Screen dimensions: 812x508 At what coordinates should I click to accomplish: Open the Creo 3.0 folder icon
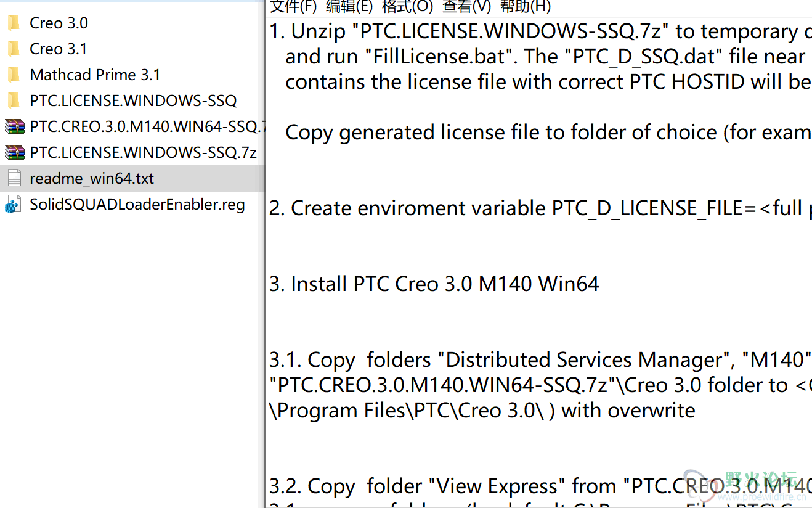pos(14,23)
